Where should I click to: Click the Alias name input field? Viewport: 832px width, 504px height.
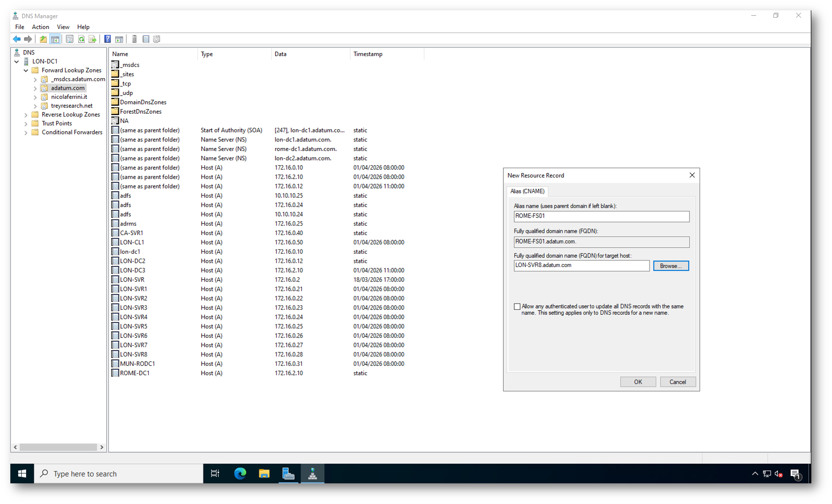(x=601, y=216)
